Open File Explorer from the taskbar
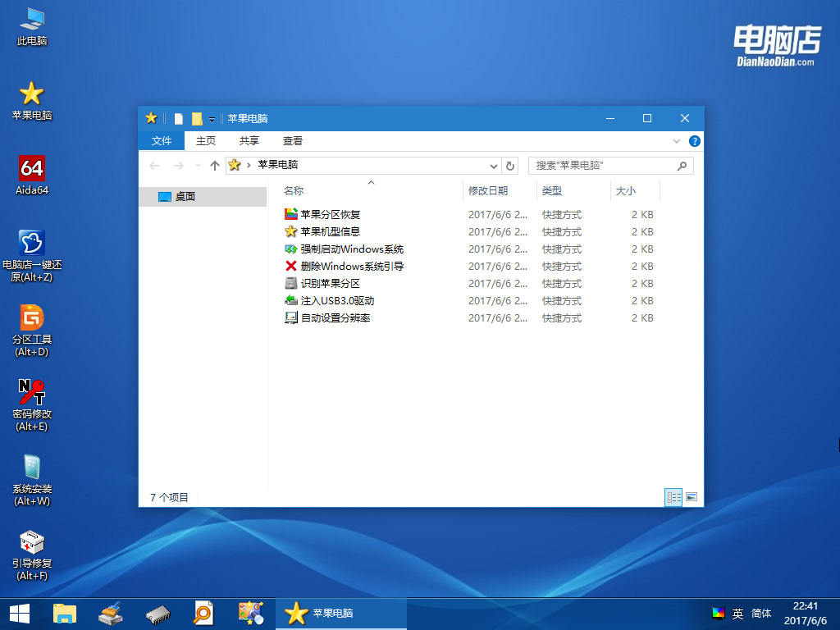Screen dimensions: 840x630 65,614
